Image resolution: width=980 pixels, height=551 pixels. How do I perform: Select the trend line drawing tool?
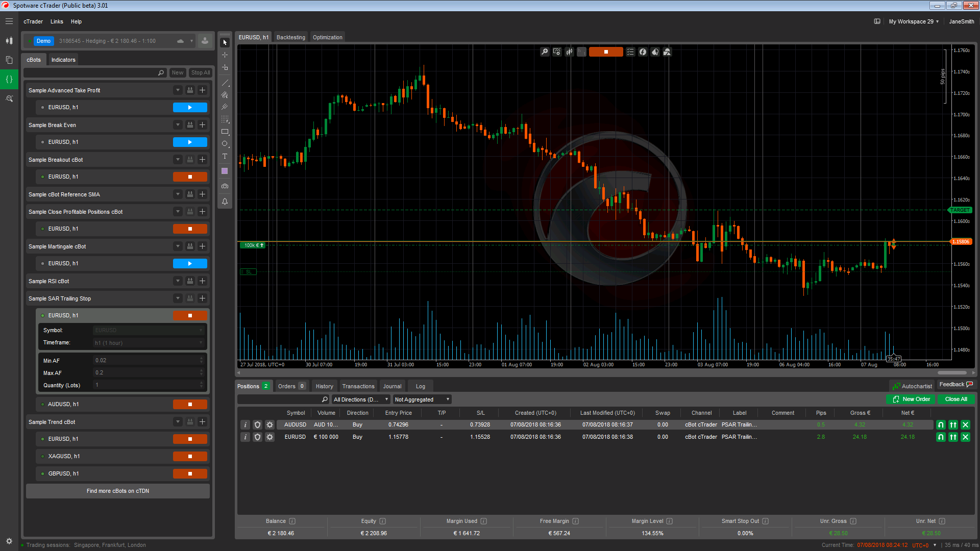[x=225, y=82]
